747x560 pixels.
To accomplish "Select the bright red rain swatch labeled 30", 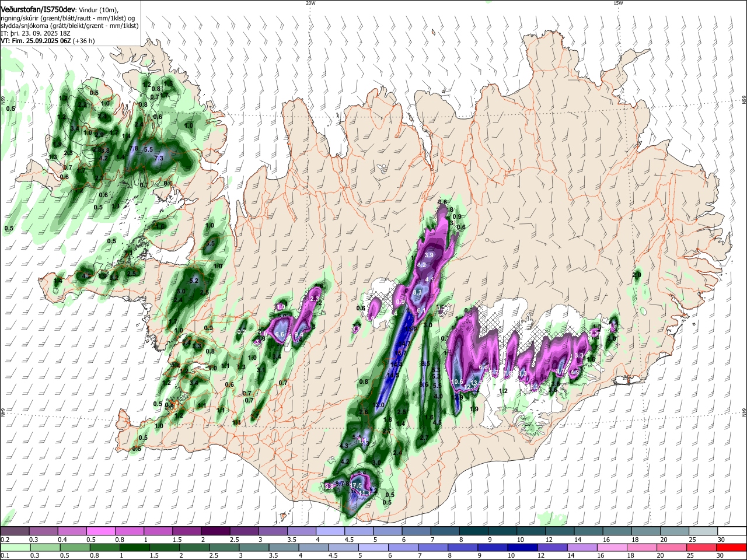I will [732, 547].
